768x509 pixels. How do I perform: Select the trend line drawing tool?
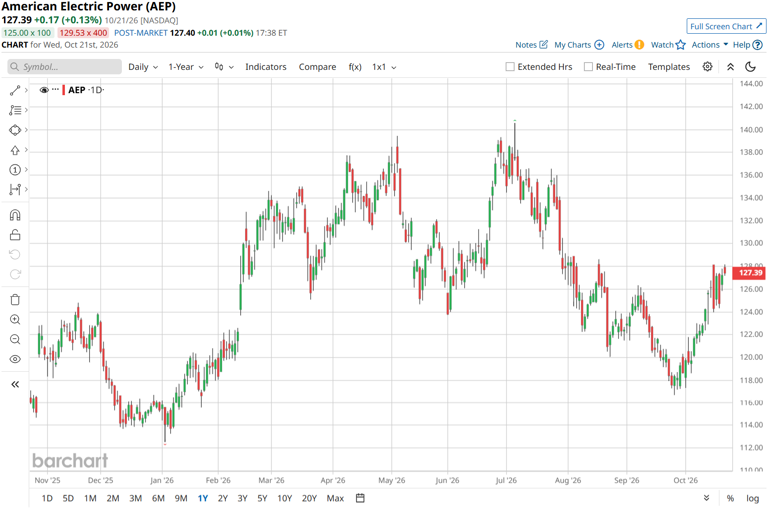pos(15,90)
